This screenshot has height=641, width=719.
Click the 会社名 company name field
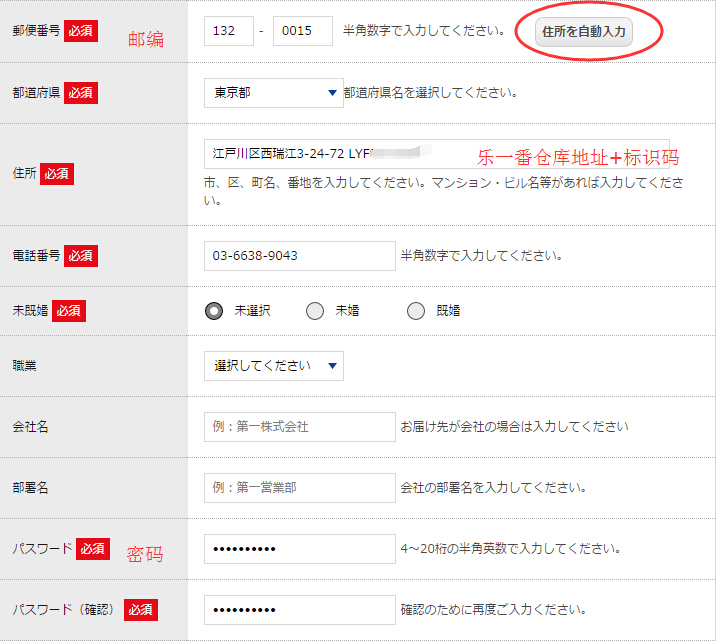[x=299, y=427]
